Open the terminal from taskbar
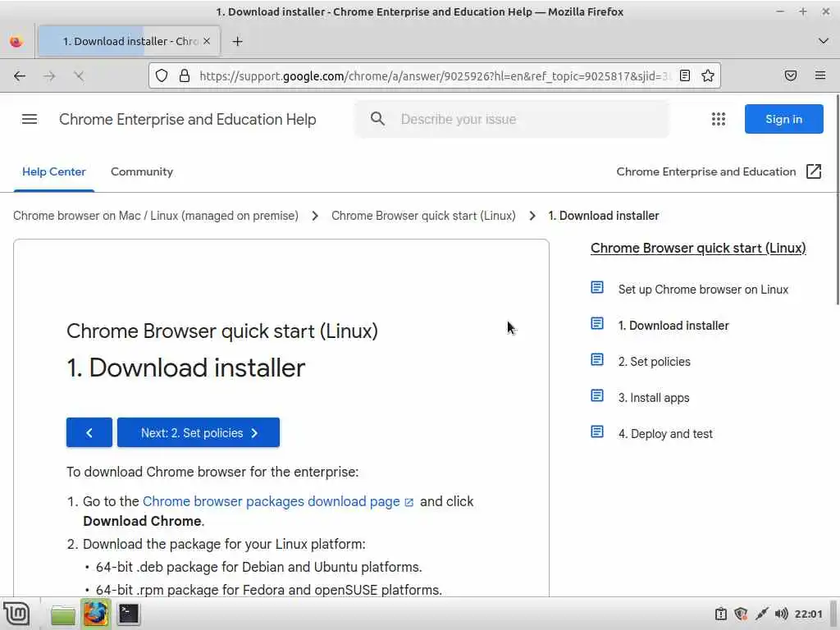This screenshot has height=630, width=840. click(129, 614)
